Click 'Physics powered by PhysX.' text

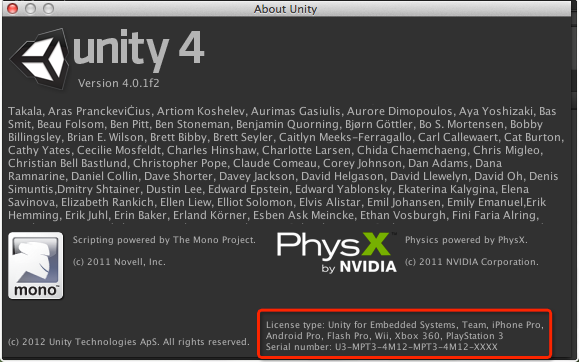[466, 240]
